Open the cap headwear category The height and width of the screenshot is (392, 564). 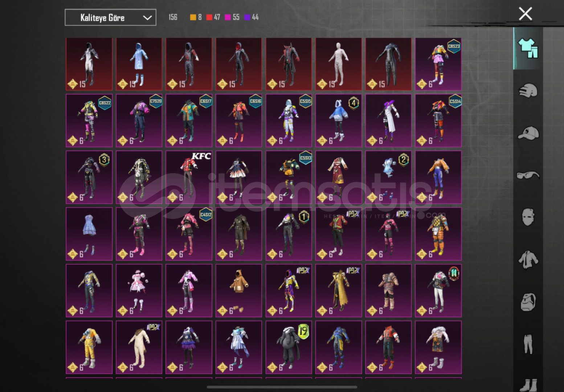tap(528, 133)
